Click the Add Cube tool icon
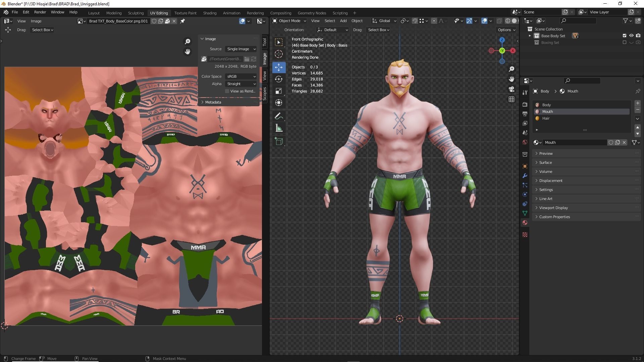The width and height of the screenshot is (644, 362). click(x=279, y=141)
